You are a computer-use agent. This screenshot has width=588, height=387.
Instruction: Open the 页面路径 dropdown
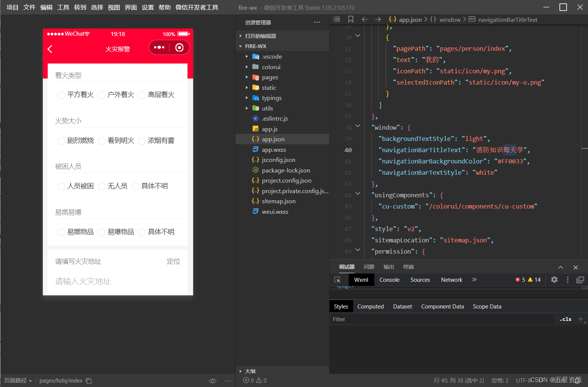point(18,381)
